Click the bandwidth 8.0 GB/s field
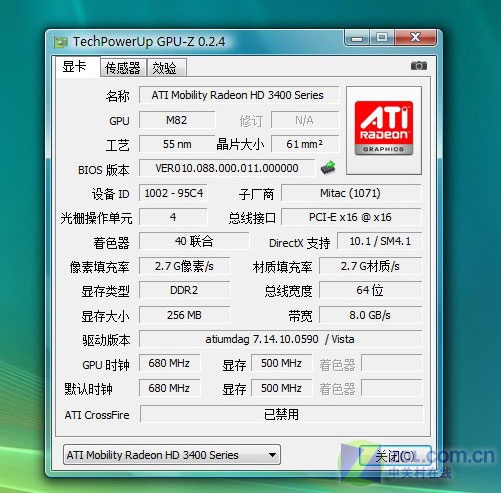This screenshot has width=501, height=493. 370,315
